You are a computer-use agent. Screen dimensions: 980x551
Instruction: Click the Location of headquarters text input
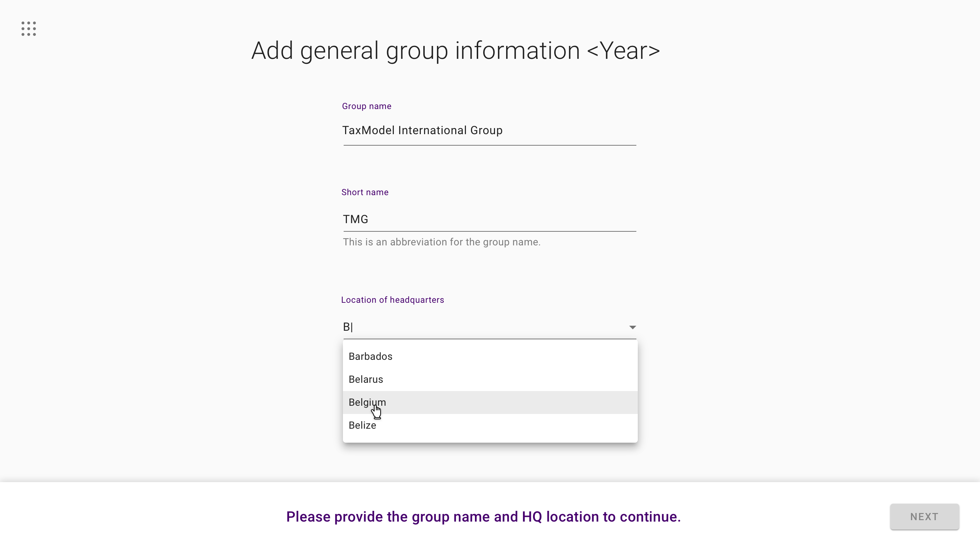pyautogui.click(x=483, y=327)
